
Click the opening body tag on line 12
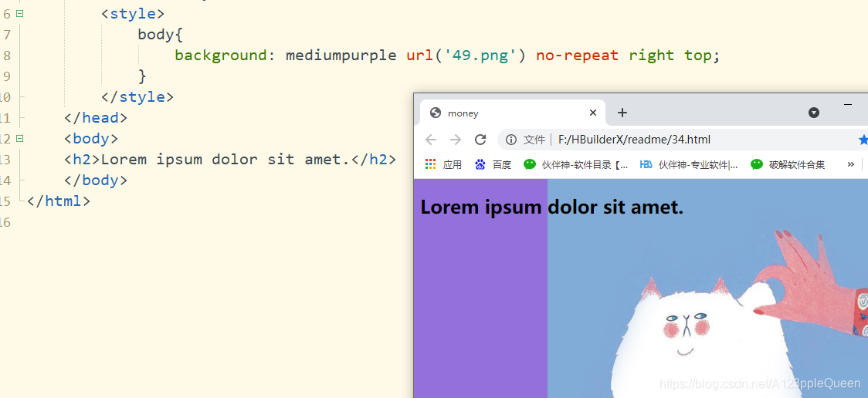click(91, 138)
